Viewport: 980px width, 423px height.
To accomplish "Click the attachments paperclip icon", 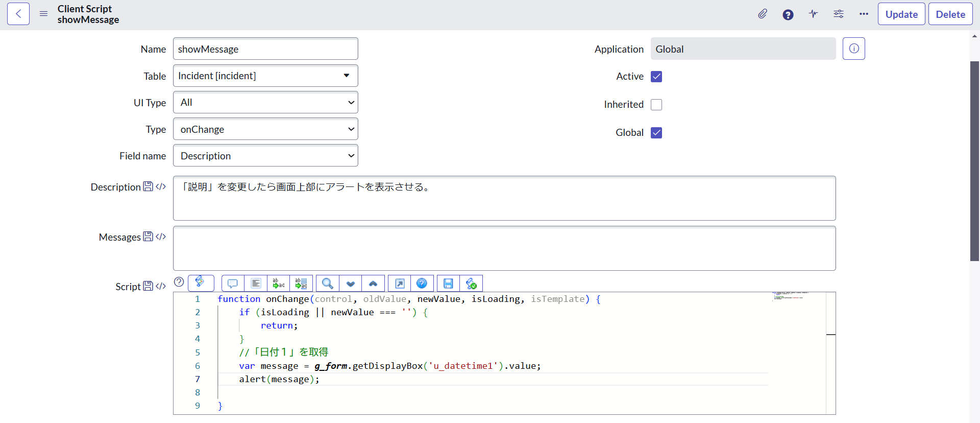I will (762, 14).
